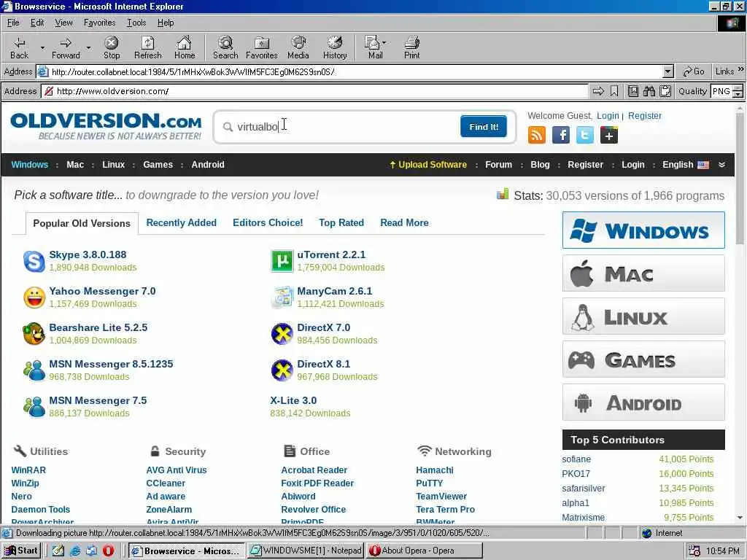
Task: Click the Start button
Action: (21, 551)
